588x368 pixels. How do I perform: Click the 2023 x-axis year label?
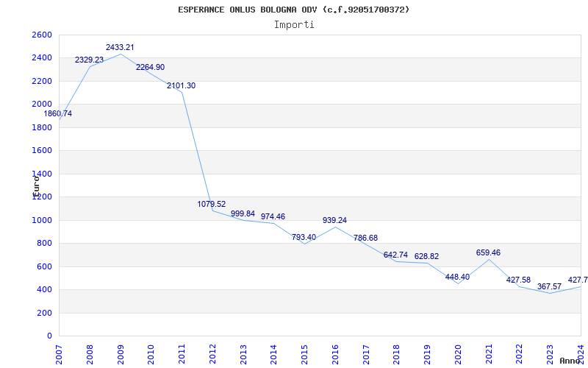550,354
